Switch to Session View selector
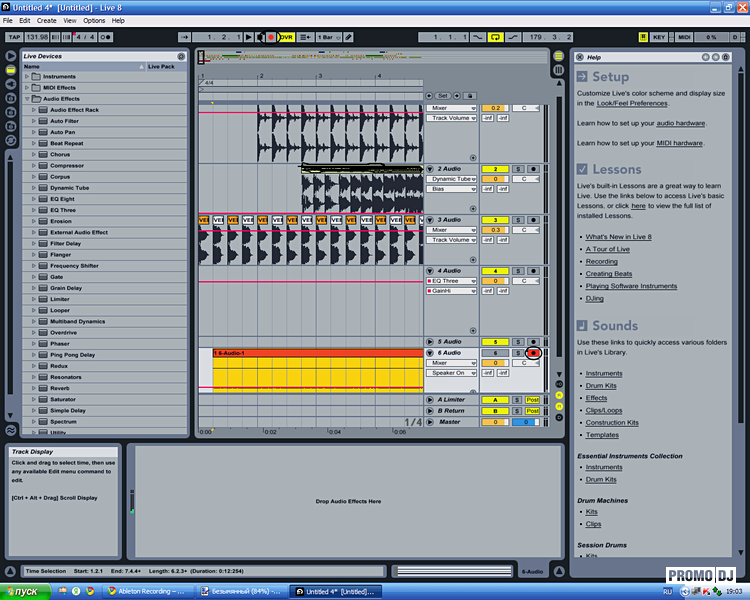 point(558,70)
